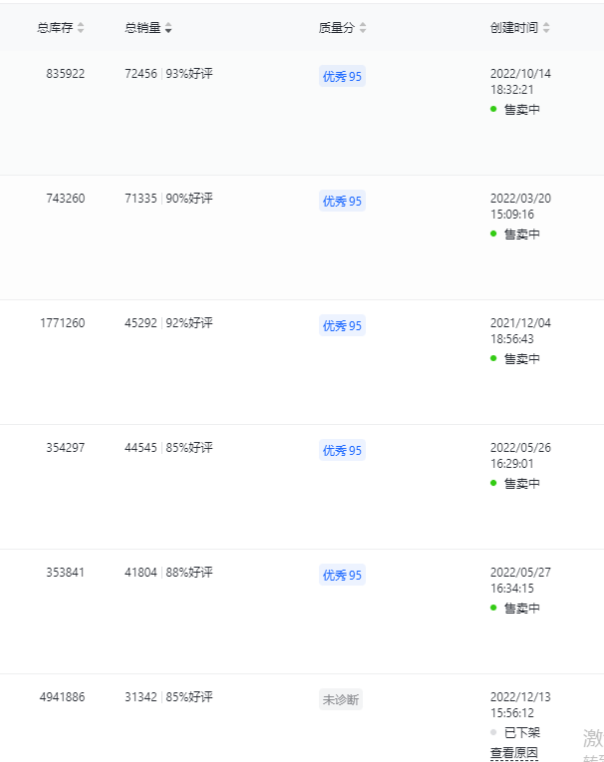Screen dimensions: 604x762
Task: Click the 质量分 column header text
Action: tap(336, 28)
